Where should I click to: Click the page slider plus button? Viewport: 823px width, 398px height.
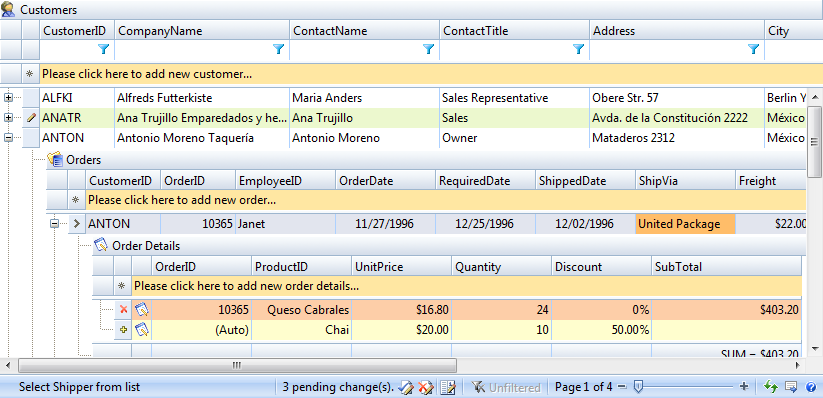[744, 387]
